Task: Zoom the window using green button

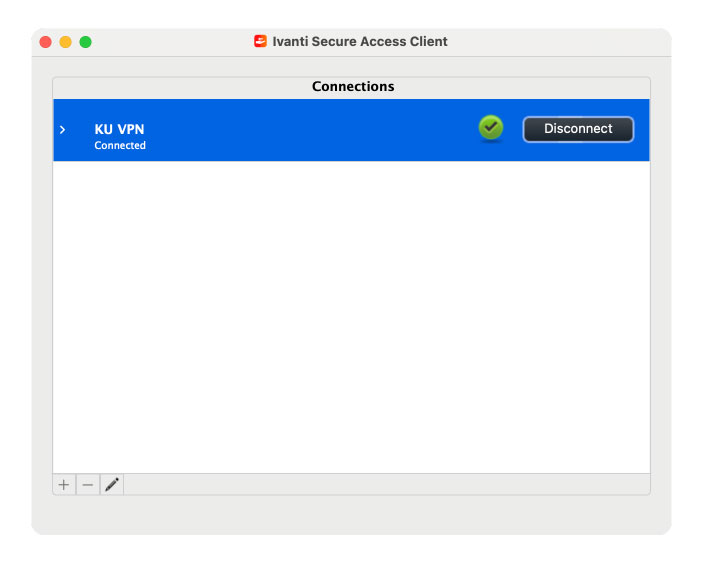Action: coord(85,42)
